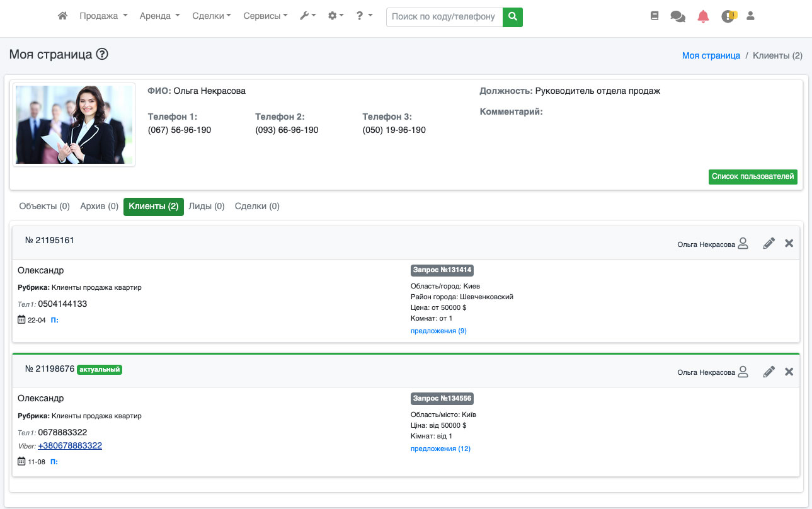
Task: Go to the home page icon
Action: tap(62, 16)
